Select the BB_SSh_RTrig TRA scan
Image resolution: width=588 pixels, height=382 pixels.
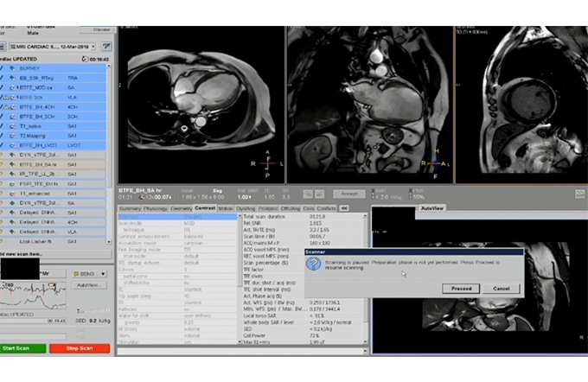coord(54,78)
